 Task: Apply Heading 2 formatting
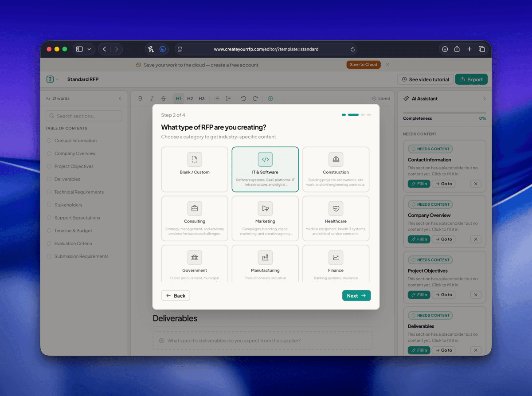(x=190, y=98)
